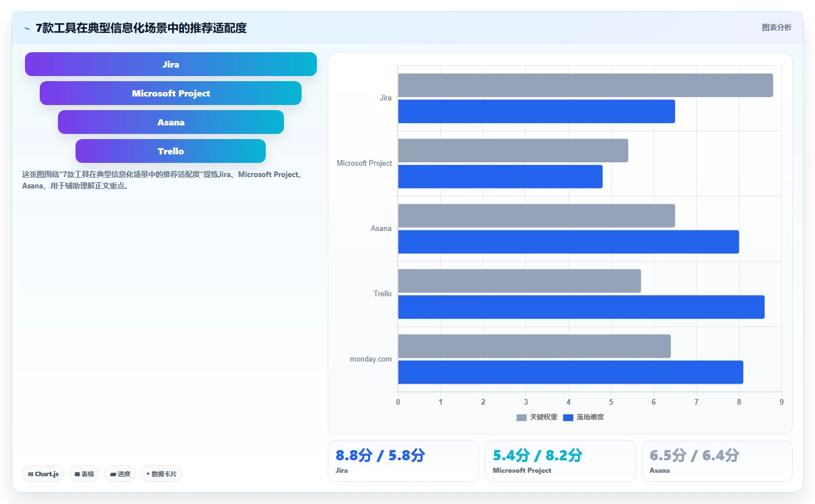Click the gray bar for monday.com
Viewport: 815px width, 504px height.
[534, 346]
